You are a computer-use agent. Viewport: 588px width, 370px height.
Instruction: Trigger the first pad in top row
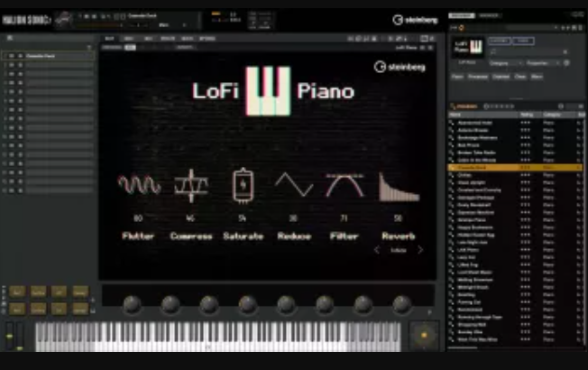[17, 292]
